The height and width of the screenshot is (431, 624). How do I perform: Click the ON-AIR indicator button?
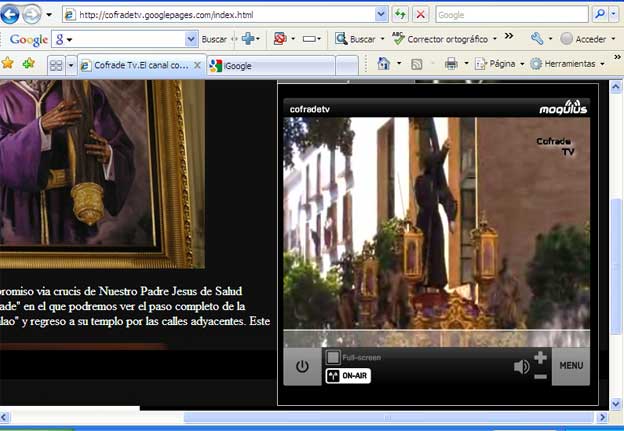pos(348,376)
